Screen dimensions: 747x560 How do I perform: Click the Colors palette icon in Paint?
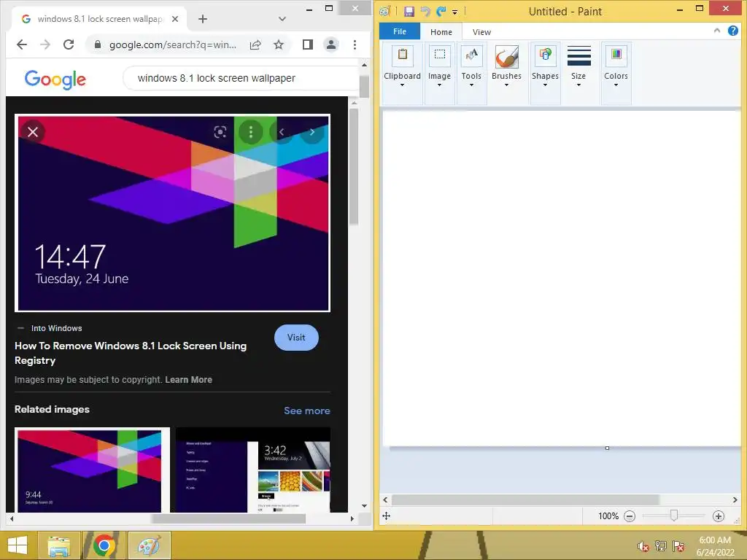[616, 55]
